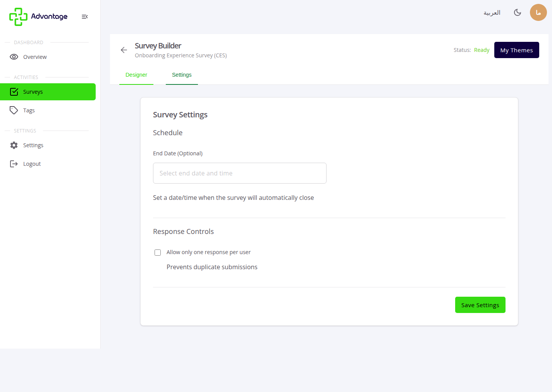Collapse the sidebar menu icon
The image size is (552, 392).
click(x=85, y=17)
